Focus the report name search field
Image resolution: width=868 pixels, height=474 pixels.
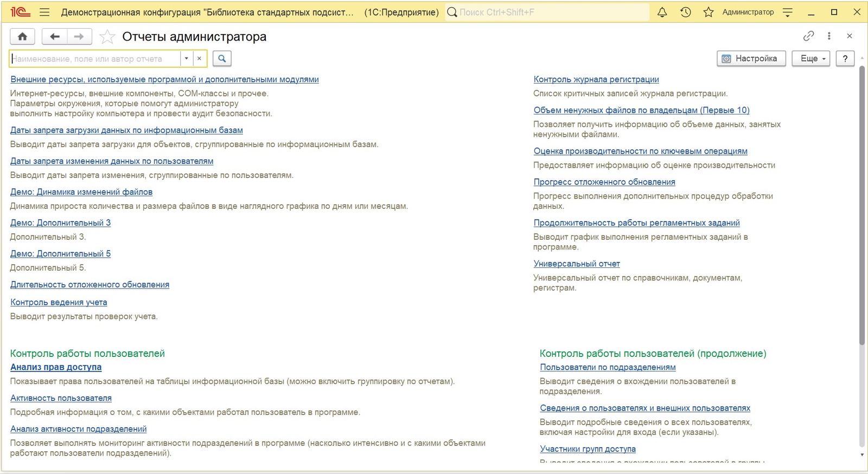(95, 59)
